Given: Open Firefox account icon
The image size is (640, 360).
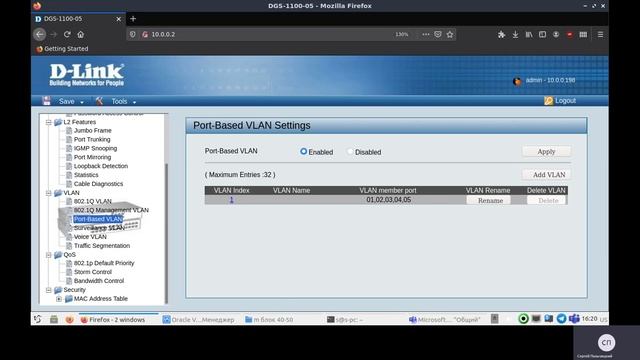Looking at the screenshot, I should click(556, 35).
